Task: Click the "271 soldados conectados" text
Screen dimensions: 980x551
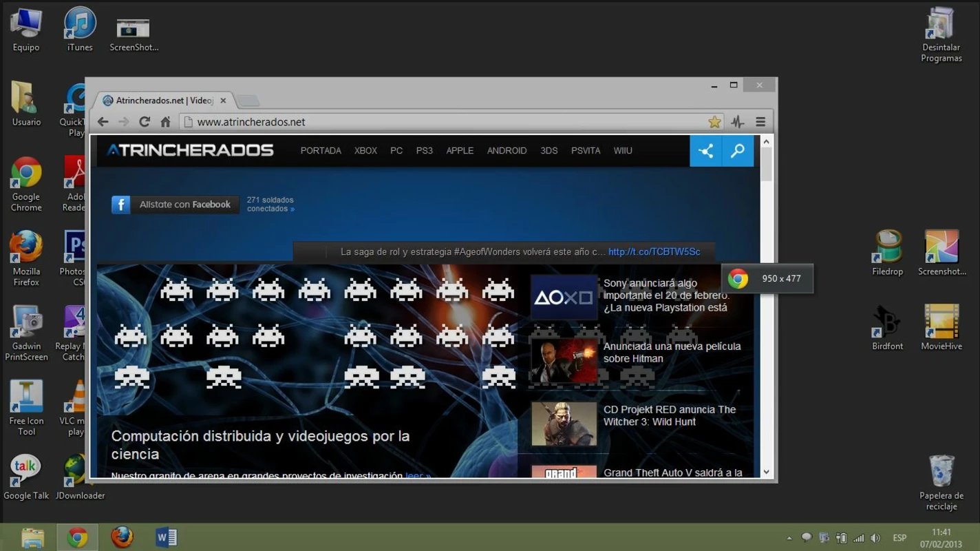Action: tap(270, 205)
